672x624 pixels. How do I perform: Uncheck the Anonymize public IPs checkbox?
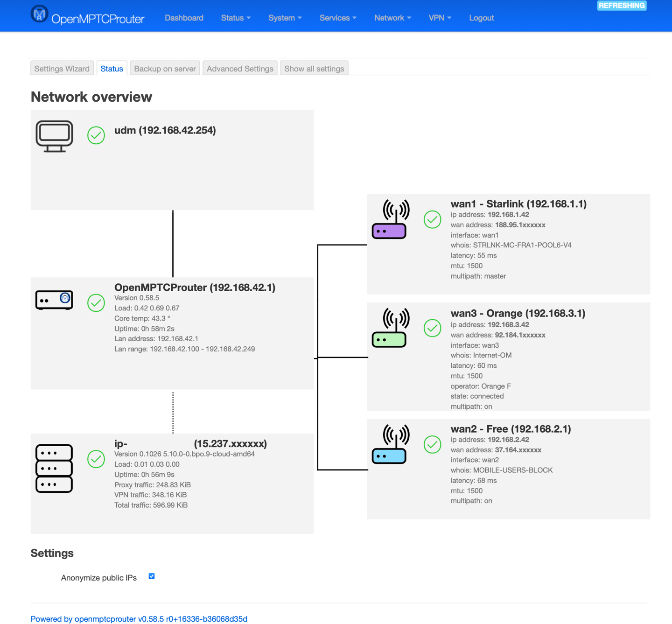click(x=152, y=576)
